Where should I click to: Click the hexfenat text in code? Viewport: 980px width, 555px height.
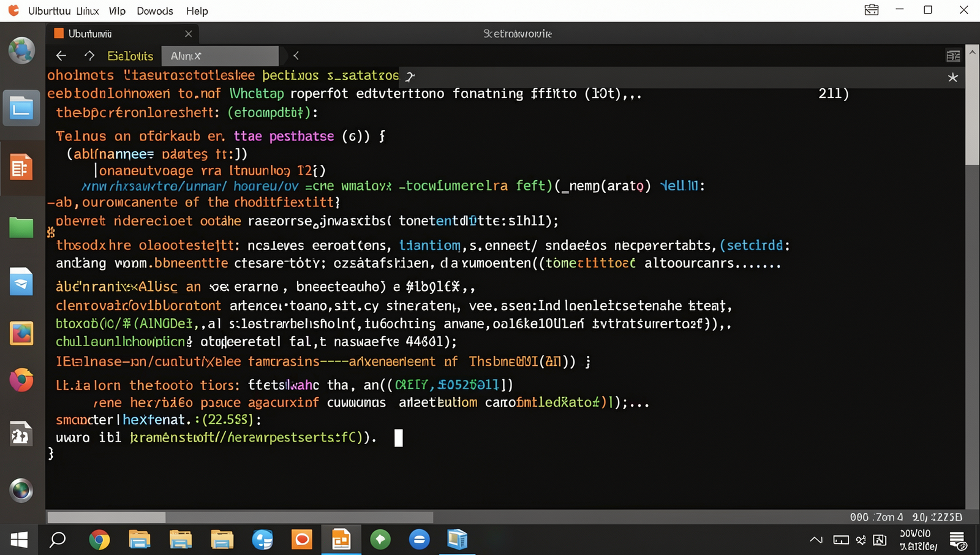pyautogui.click(x=154, y=420)
